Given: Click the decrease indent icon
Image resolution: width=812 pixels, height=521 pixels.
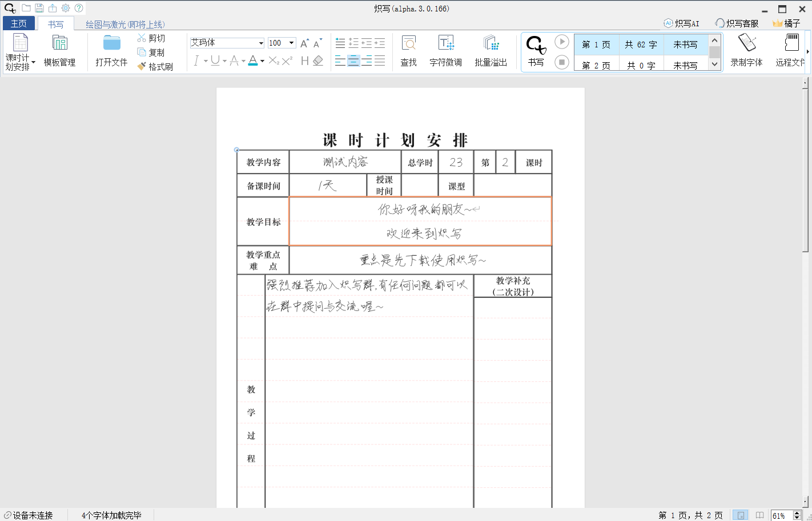Looking at the screenshot, I should pyautogui.click(x=367, y=43).
